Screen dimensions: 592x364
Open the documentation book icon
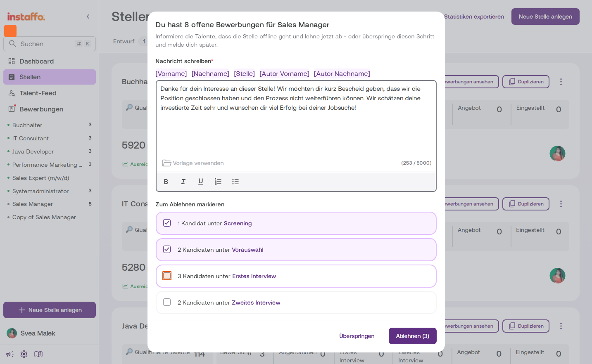tap(38, 354)
